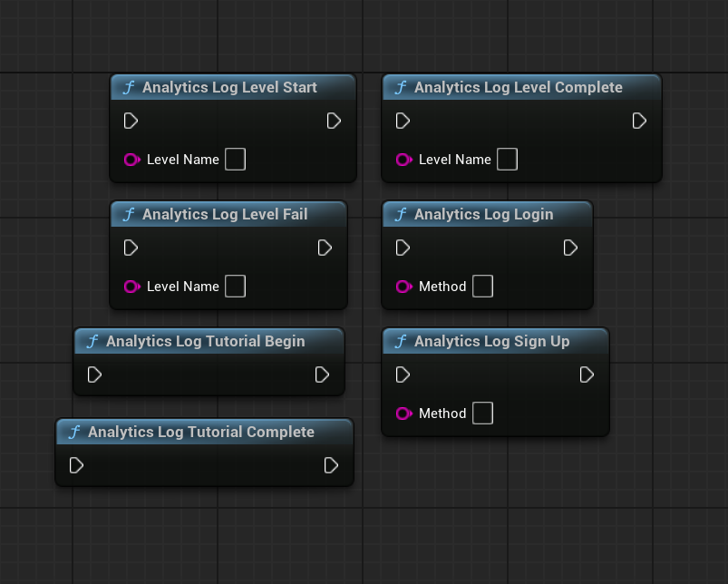Select the Analytics Log Sign Up node header

tap(491, 342)
